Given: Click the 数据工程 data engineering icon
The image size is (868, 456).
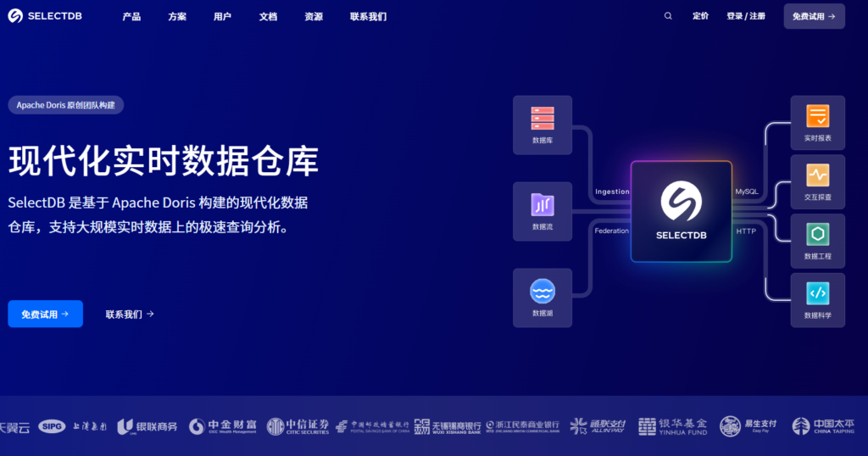Looking at the screenshot, I should tap(817, 236).
